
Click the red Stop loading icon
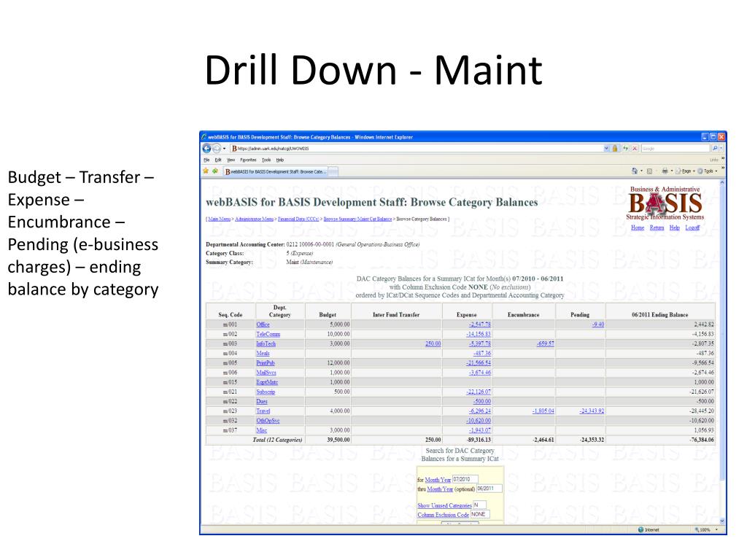(x=635, y=149)
